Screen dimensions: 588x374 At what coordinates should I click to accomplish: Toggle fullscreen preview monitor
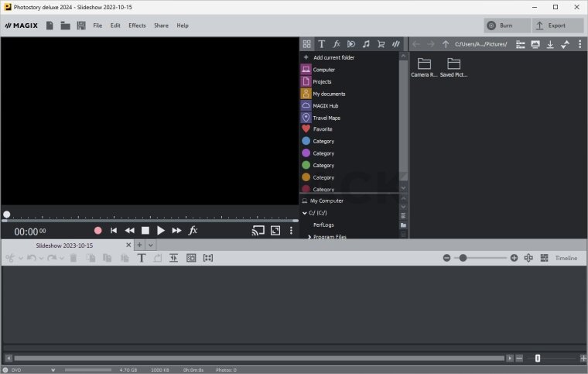[x=275, y=230]
